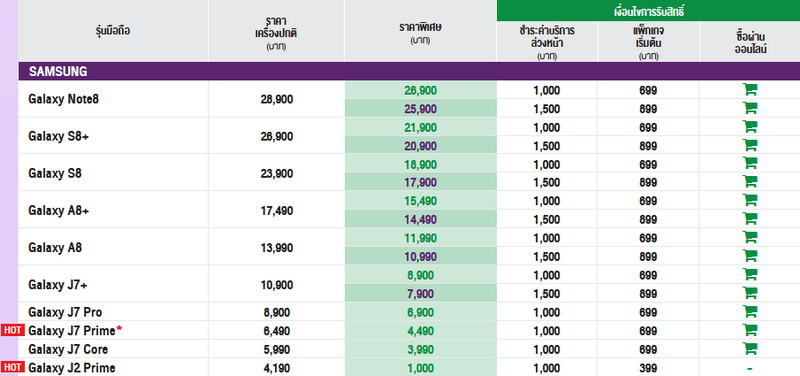This screenshot has width=800, height=376.
Task: Click special price 17,900 for Galaxy S8
Action: [420, 183]
